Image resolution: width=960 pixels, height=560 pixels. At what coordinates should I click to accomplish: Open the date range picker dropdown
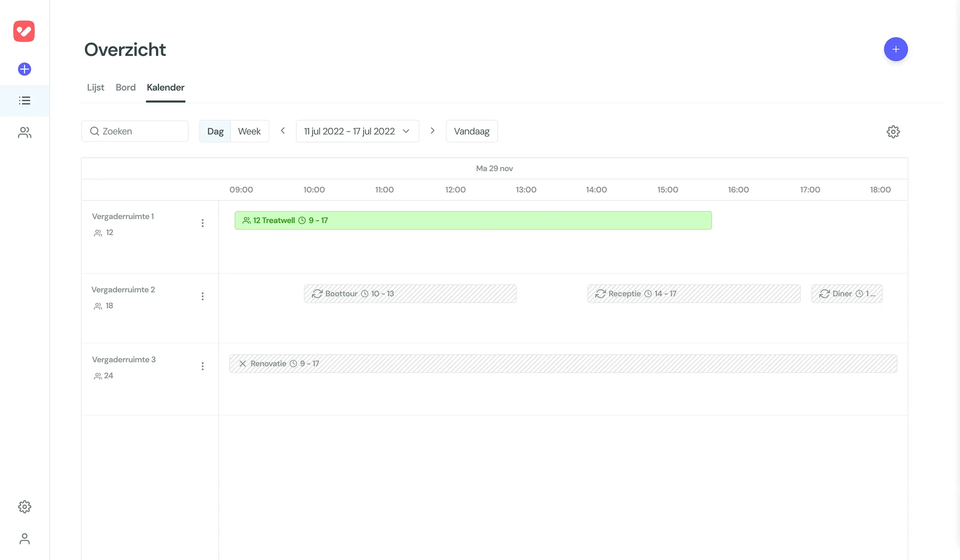click(357, 131)
